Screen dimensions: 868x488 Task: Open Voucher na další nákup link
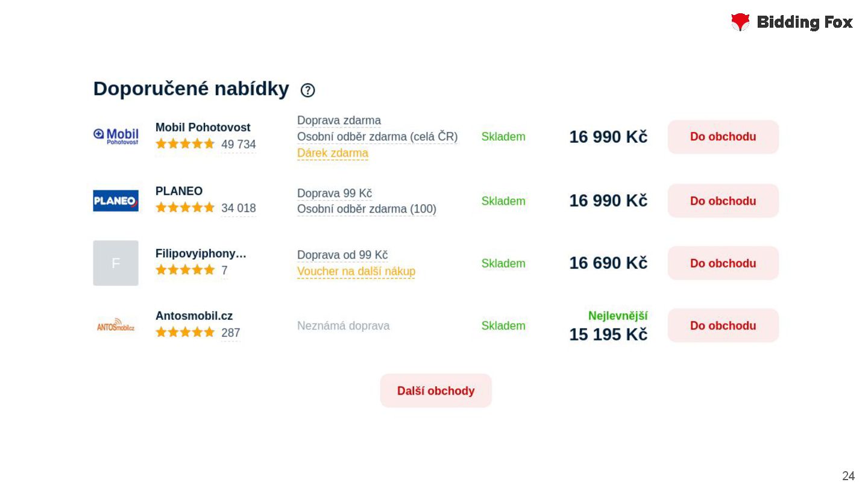coord(356,271)
